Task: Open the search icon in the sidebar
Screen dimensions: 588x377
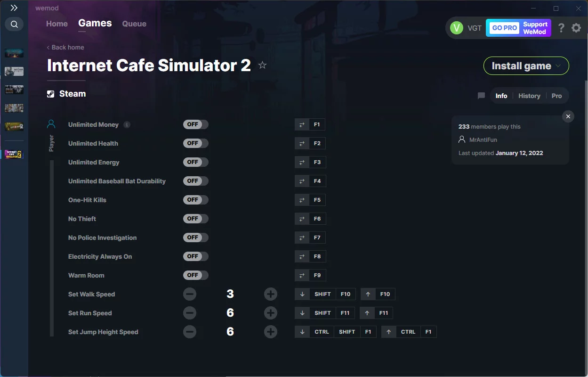Action: (x=14, y=24)
